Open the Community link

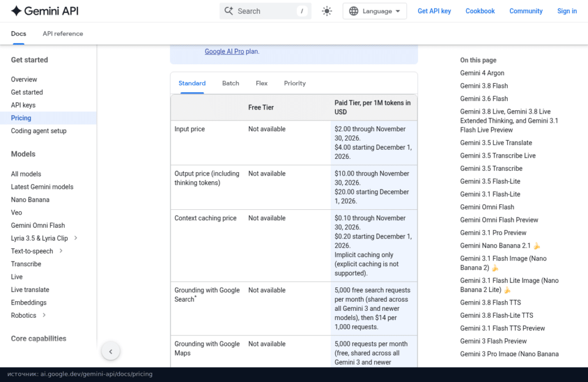point(526,11)
